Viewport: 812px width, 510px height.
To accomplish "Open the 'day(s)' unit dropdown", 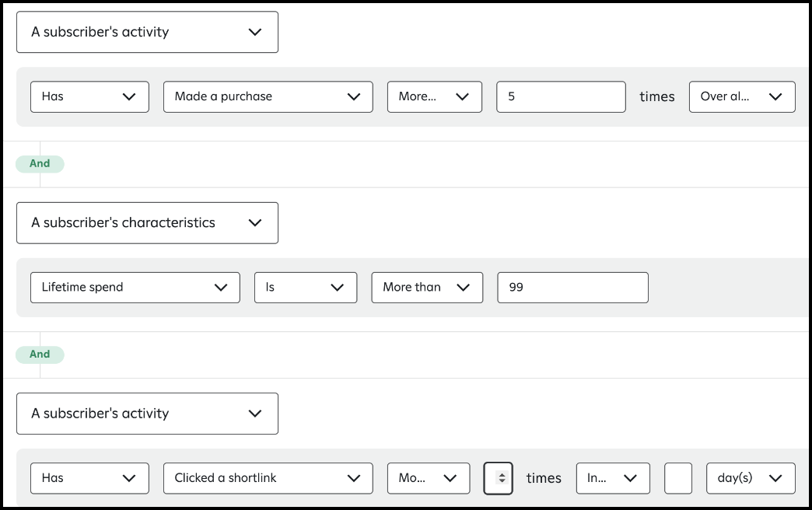I will (x=751, y=478).
